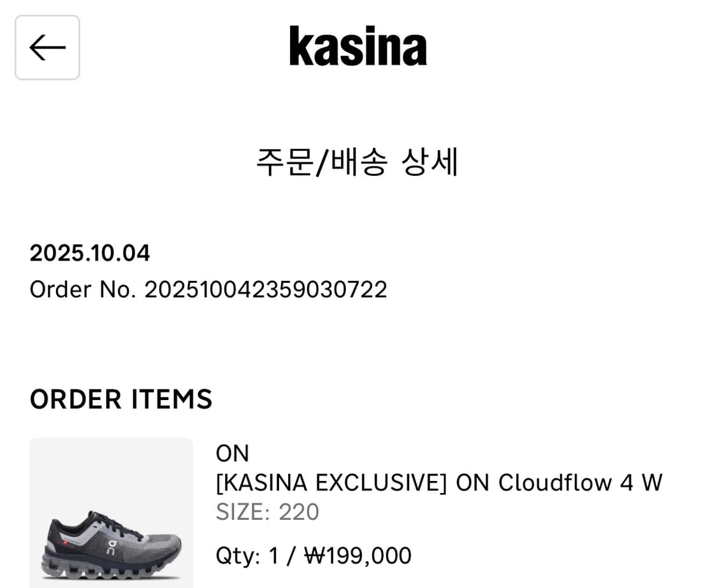Click the kasina logo
Viewport: 717px width, 588px height.
pyautogui.click(x=358, y=47)
